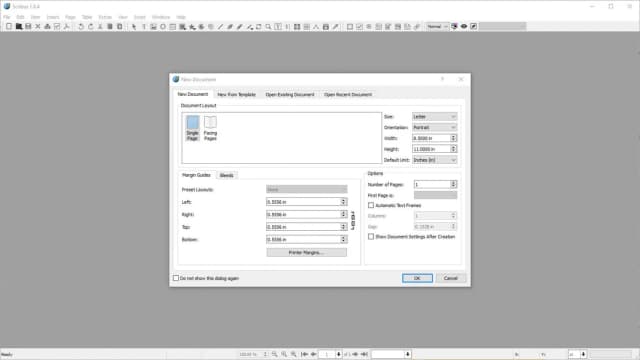Select the Image Frame tool
The image size is (640, 360).
153,27
